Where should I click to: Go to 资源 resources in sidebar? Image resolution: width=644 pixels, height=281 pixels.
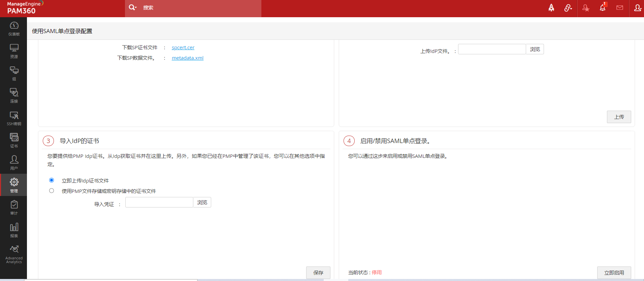[14, 51]
